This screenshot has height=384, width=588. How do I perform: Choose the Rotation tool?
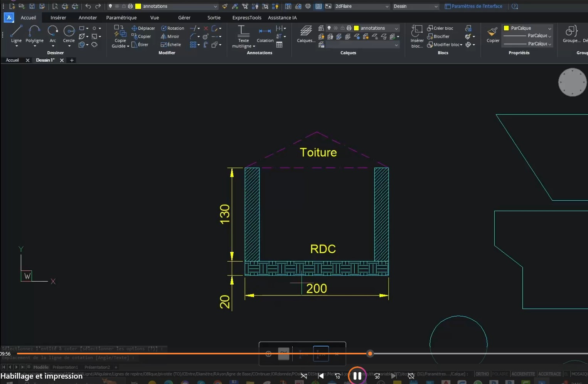(x=172, y=28)
